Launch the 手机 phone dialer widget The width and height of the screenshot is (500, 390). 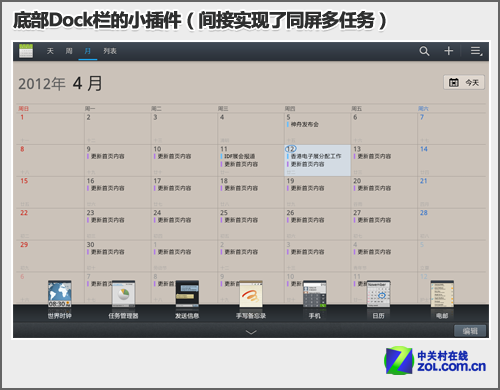coord(314,299)
